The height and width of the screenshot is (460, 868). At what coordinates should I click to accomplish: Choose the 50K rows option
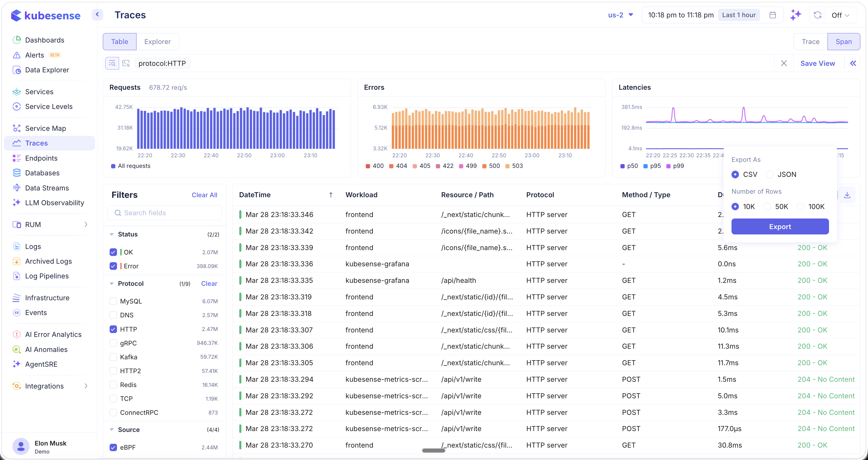767,206
